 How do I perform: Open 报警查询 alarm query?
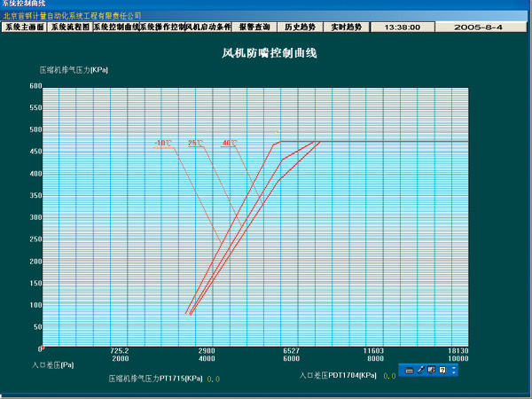tap(254, 27)
